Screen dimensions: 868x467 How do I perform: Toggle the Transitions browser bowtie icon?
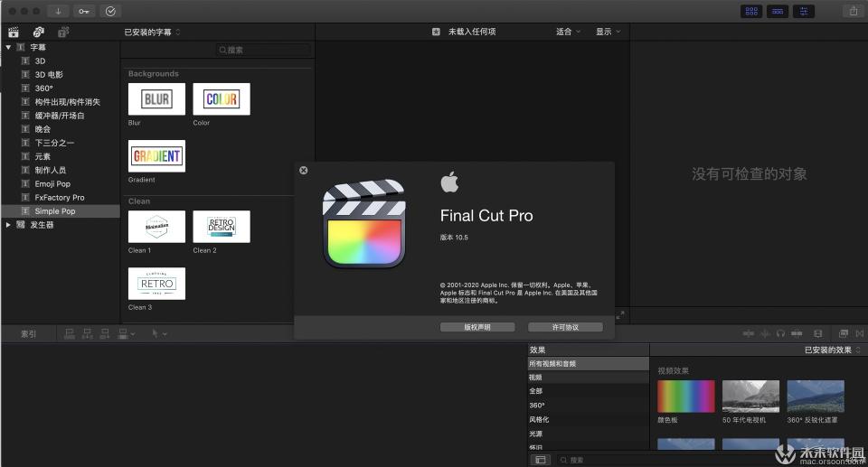pos(860,333)
